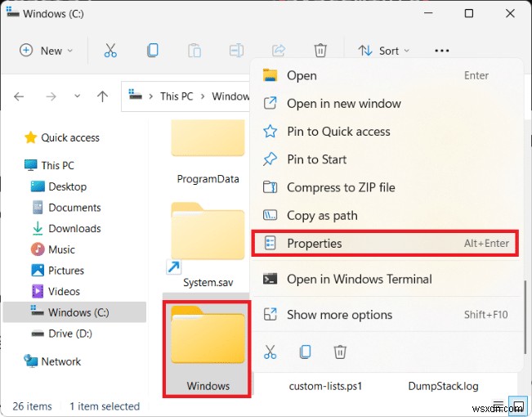Open Pictures in the sidebar
Image resolution: width=532 pixels, height=417 pixels.
tap(57, 271)
